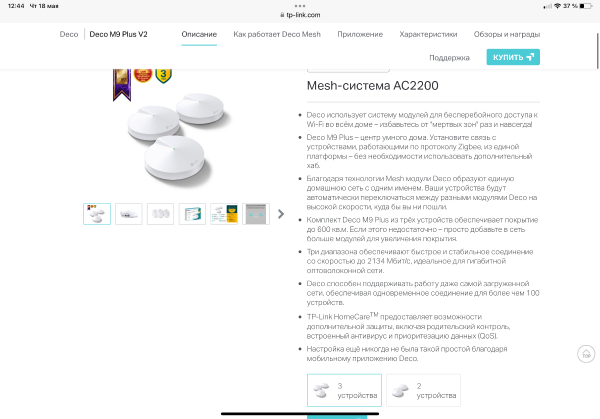The image size is (600, 419).
Task: Click the page scrollbar on right edge
Action: click(x=597, y=51)
